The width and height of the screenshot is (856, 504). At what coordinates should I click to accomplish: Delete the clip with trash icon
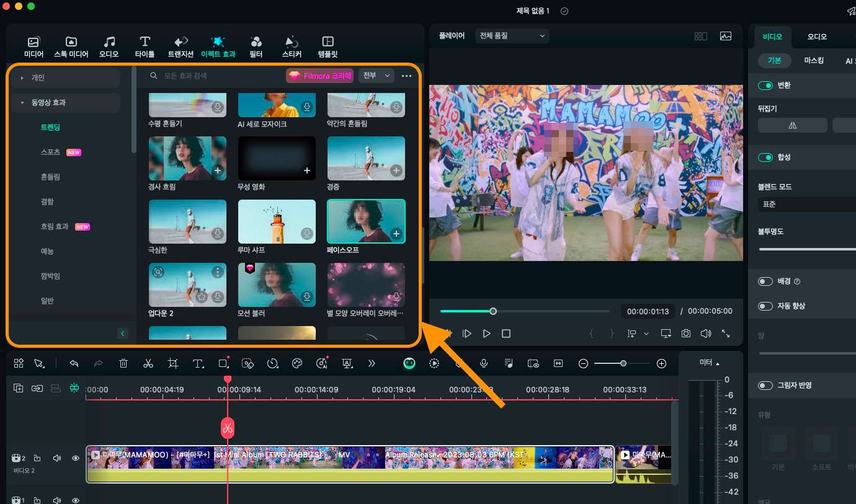click(x=123, y=363)
